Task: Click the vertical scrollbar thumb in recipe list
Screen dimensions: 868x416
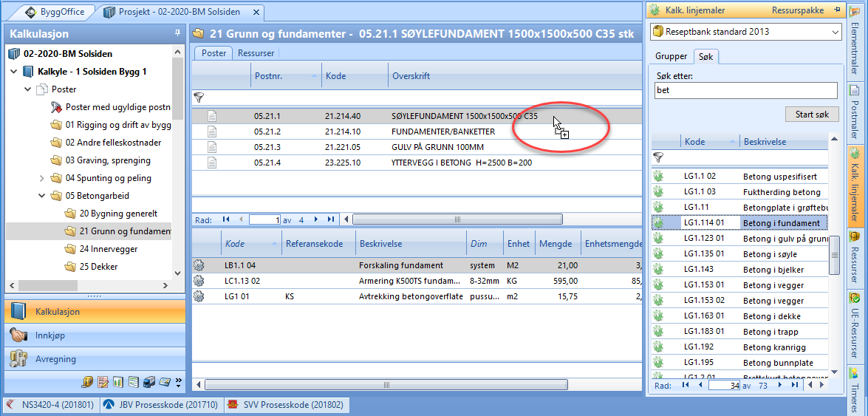Action: click(834, 255)
